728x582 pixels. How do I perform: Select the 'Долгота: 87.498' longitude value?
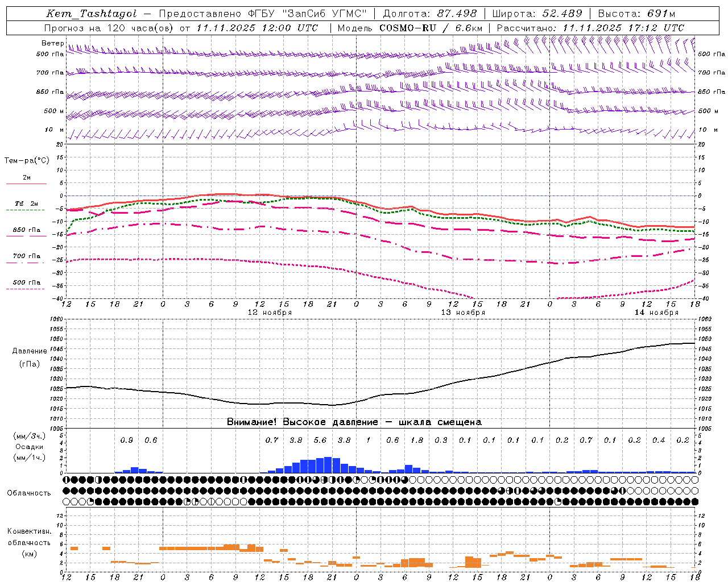coord(429,14)
